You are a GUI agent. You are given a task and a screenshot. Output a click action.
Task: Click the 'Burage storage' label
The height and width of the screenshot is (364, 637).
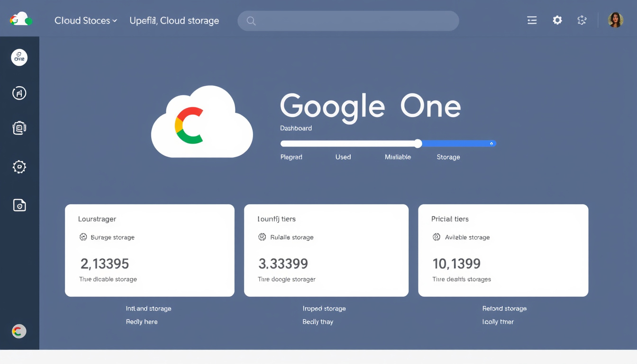click(x=113, y=237)
